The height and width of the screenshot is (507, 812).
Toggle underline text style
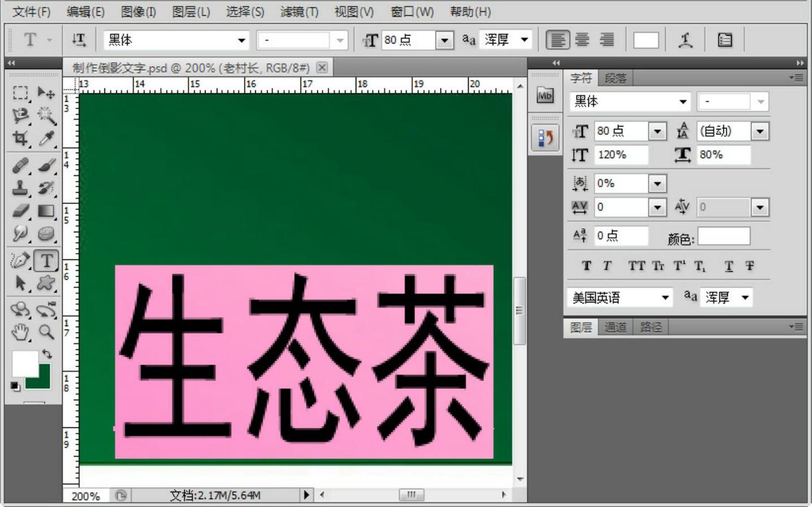tap(729, 266)
